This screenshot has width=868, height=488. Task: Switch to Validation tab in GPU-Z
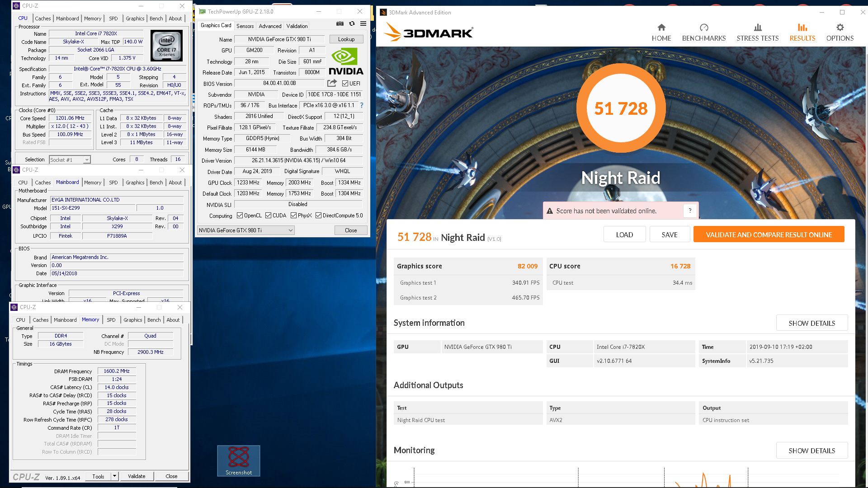coord(297,26)
